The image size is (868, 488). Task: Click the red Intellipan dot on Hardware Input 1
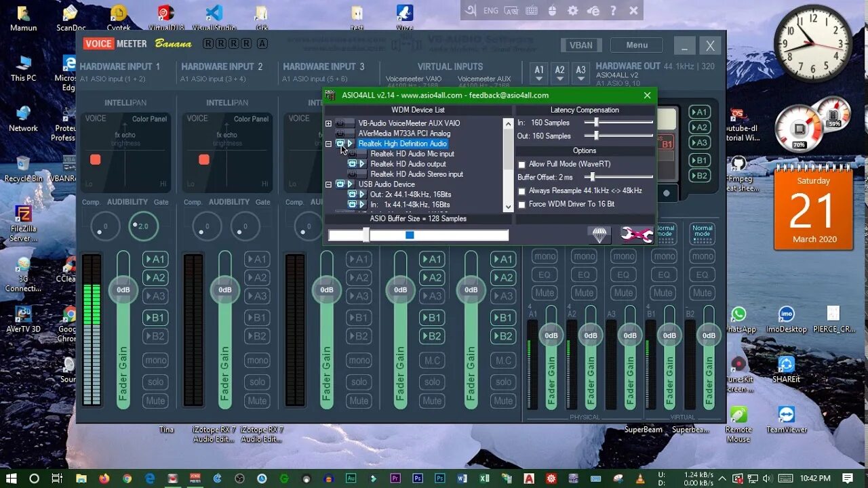(96, 159)
